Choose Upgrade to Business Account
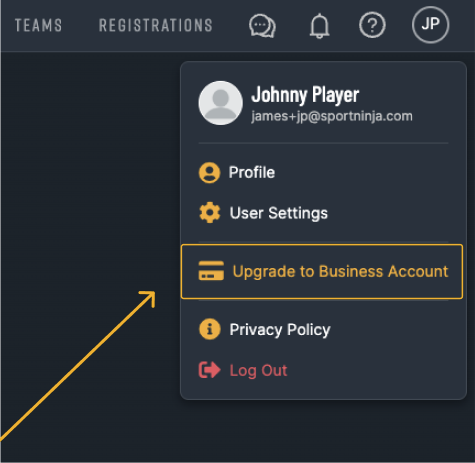The width and height of the screenshot is (475, 463). click(322, 272)
